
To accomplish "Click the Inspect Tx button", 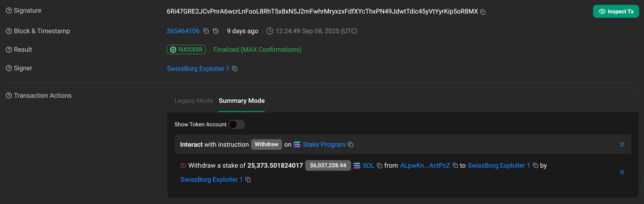I will tap(616, 11).
